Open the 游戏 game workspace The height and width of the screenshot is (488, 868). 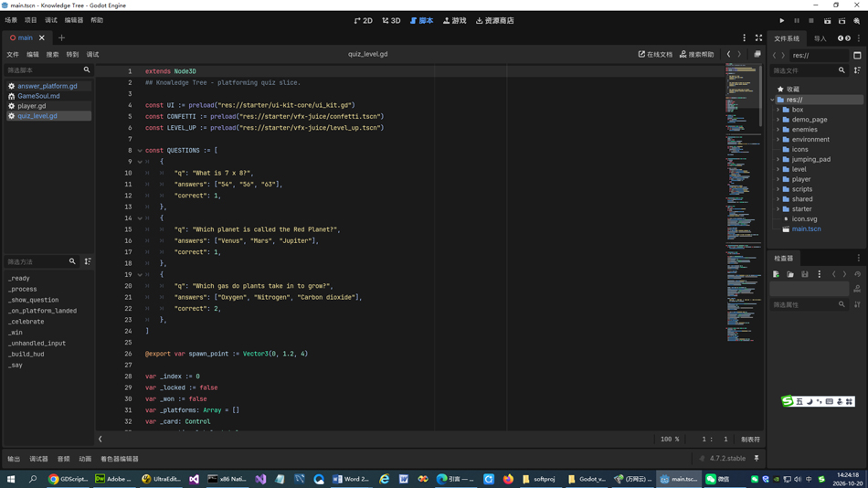click(x=455, y=20)
